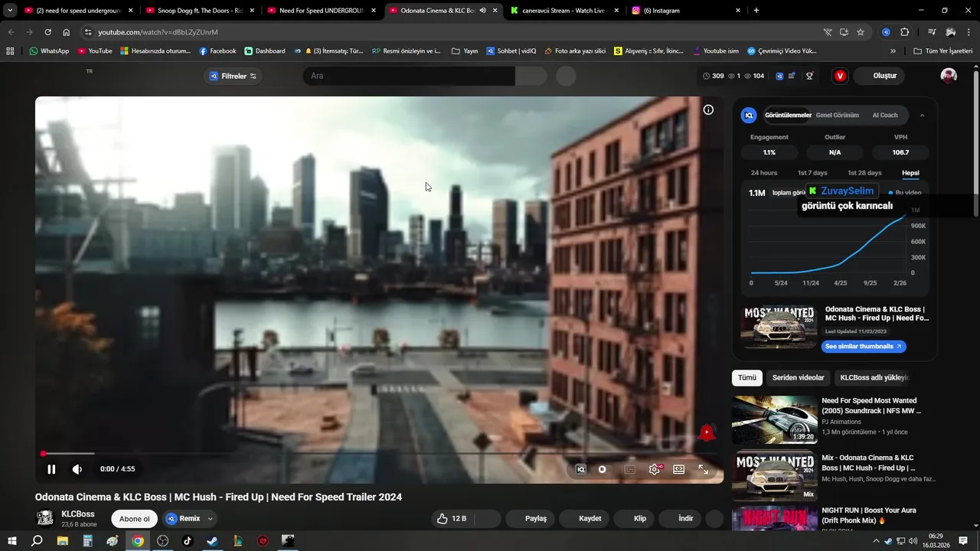
Task: Open the vidIQ list menu icon in header
Action: pos(792,76)
